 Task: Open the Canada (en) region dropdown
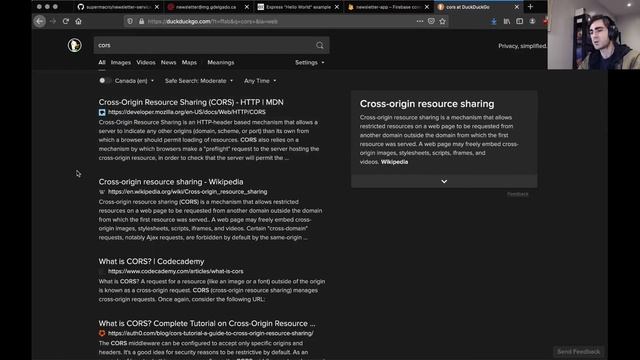pos(134,81)
